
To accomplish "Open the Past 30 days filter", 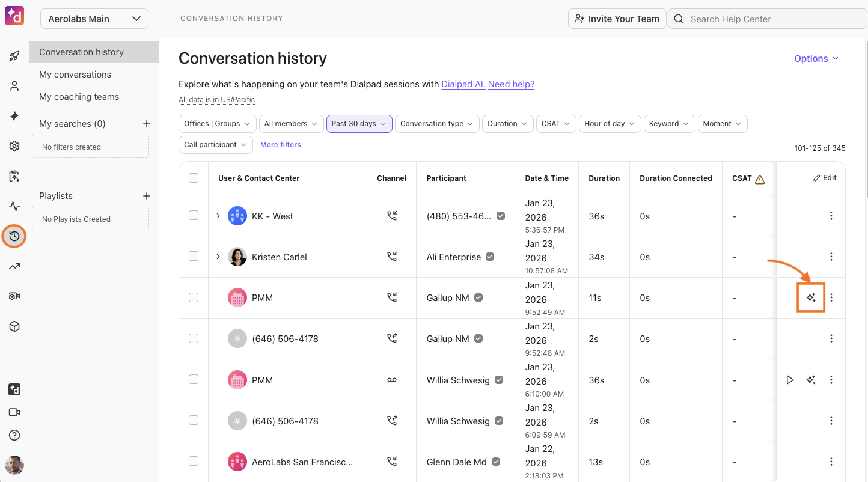I will click(x=359, y=124).
